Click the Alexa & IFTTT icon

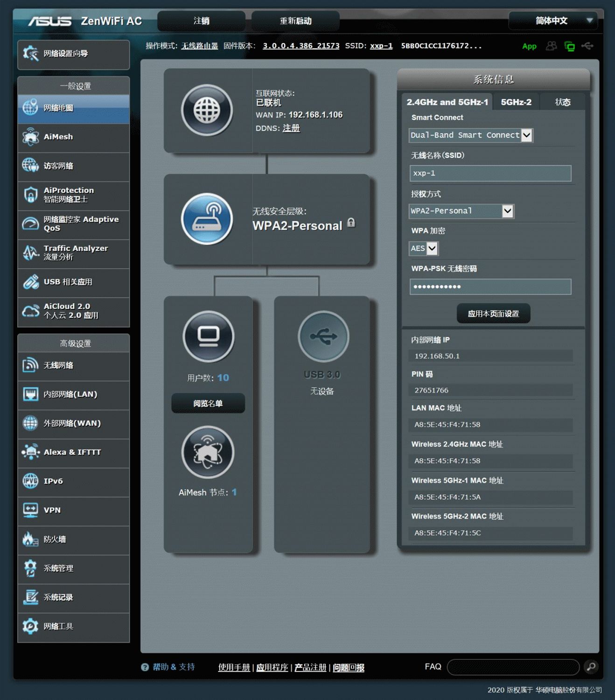pyautogui.click(x=30, y=452)
